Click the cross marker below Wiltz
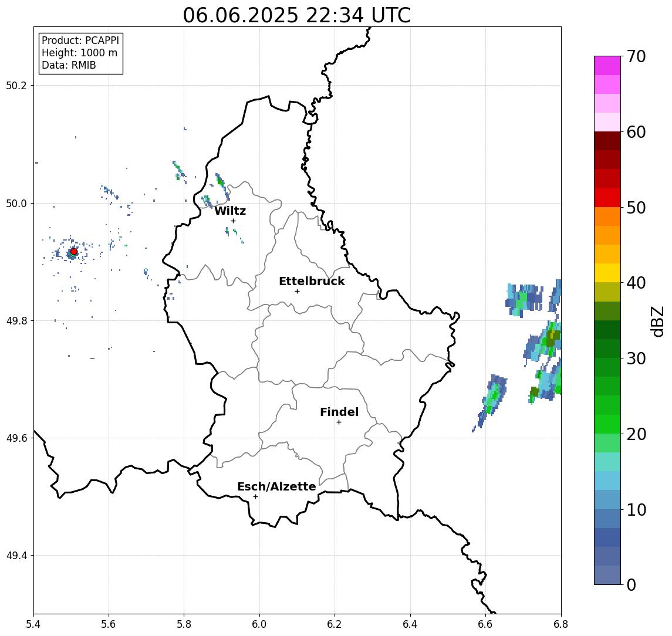 click(x=233, y=221)
